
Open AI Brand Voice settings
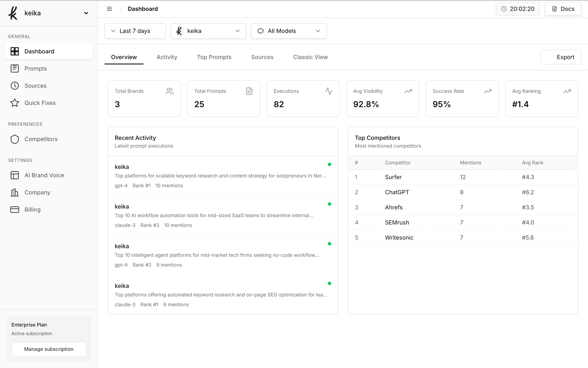[49, 175]
